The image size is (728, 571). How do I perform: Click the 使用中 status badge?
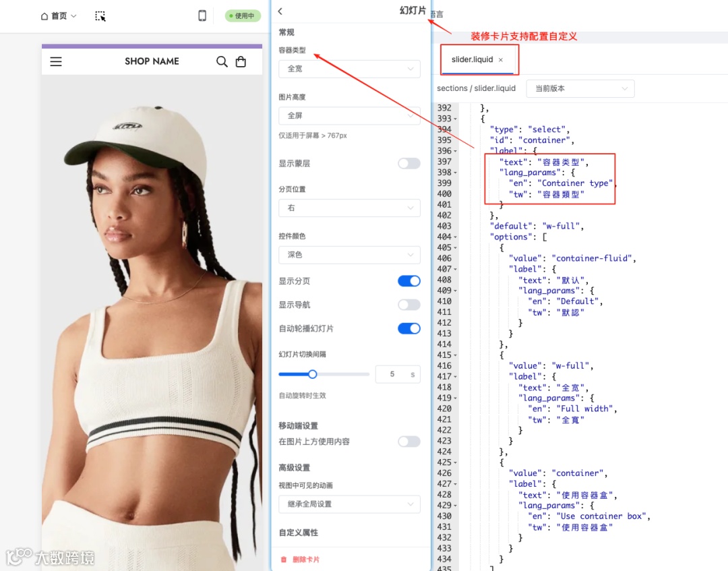(x=243, y=16)
